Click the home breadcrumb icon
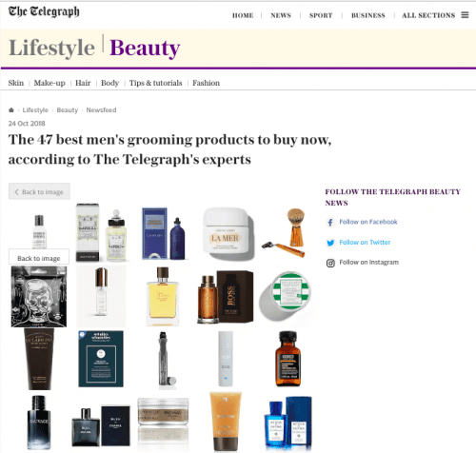 pos(11,110)
